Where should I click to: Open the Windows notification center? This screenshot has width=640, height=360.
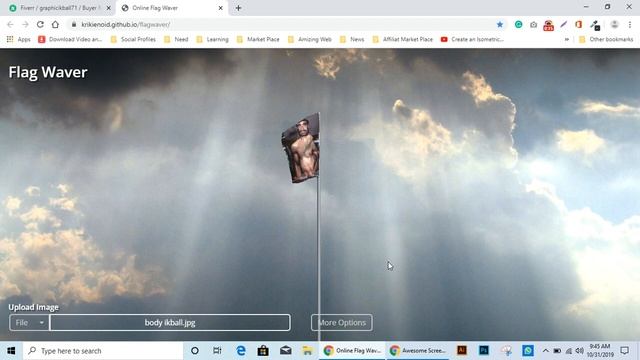624,351
